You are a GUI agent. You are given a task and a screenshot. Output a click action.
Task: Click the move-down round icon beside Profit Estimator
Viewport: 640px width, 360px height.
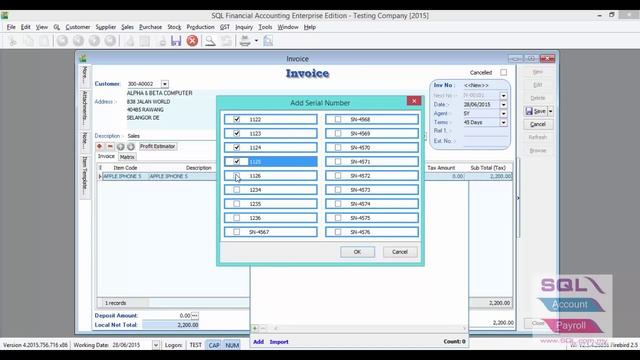click(131, 146)
